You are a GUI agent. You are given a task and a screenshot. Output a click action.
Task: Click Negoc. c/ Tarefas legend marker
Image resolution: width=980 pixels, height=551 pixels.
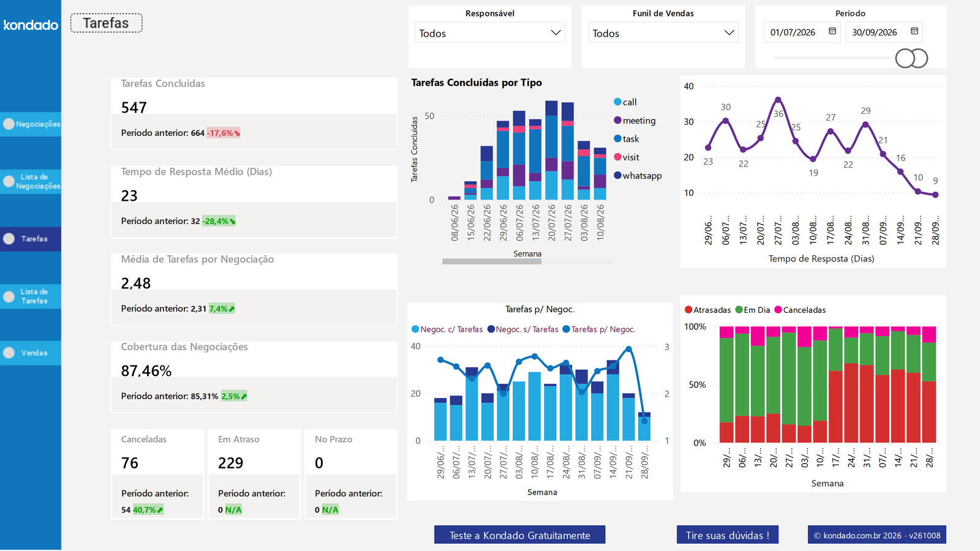click(415, 329)
